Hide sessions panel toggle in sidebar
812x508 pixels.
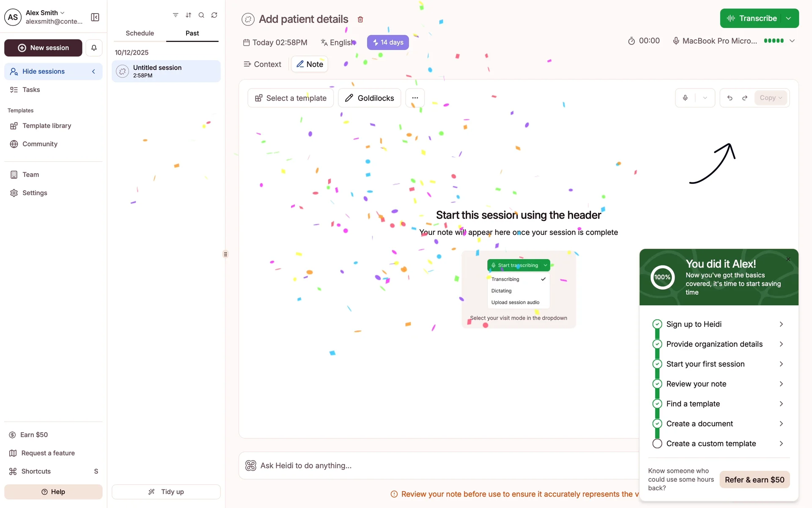click(53, 72)
